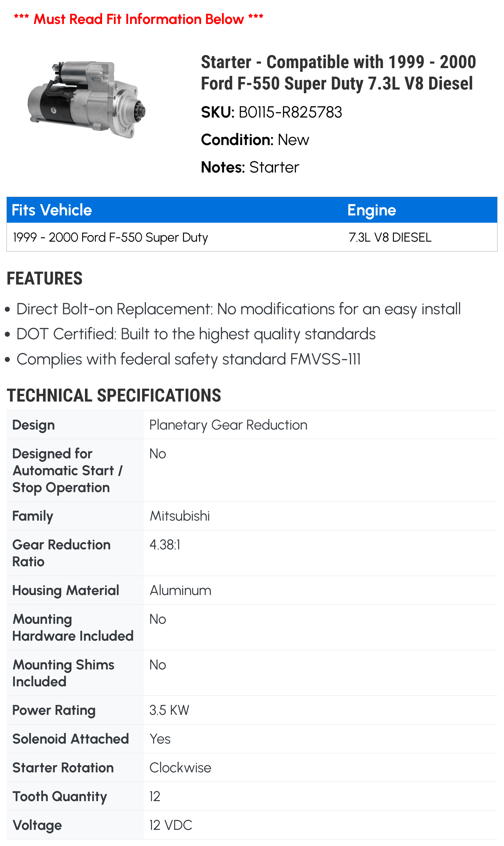Click the starter motor product image
The width and height of the screenshot is (504, 846).
click(x=87, y=99)
